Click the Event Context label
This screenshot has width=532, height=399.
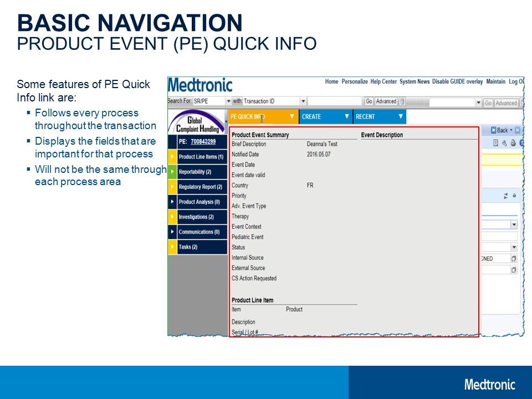pos(246,226)
